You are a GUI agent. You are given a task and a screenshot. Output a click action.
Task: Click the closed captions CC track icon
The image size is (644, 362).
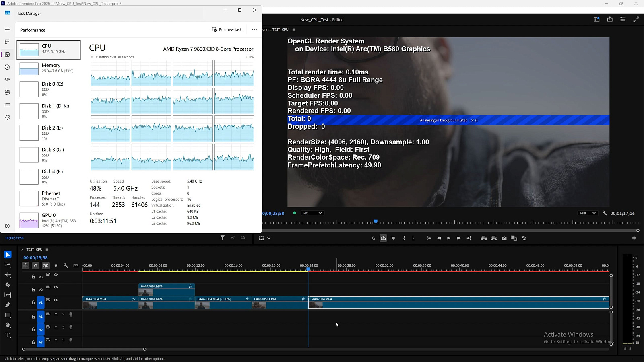coord(76,266)
